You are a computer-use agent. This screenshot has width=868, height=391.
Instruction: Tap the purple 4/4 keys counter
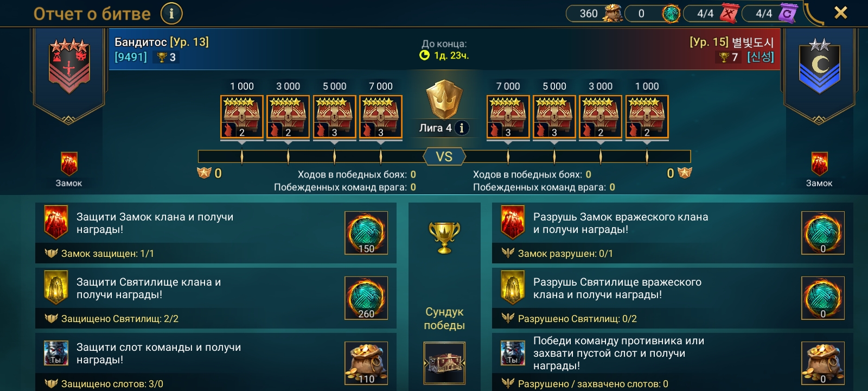coord(770,14)
